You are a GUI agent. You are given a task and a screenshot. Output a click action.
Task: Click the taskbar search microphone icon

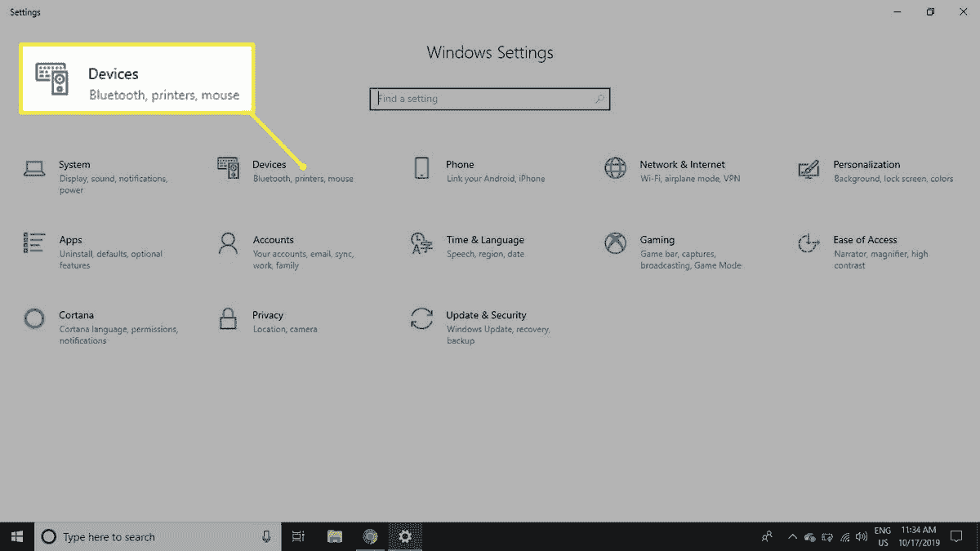coord(267,536)
